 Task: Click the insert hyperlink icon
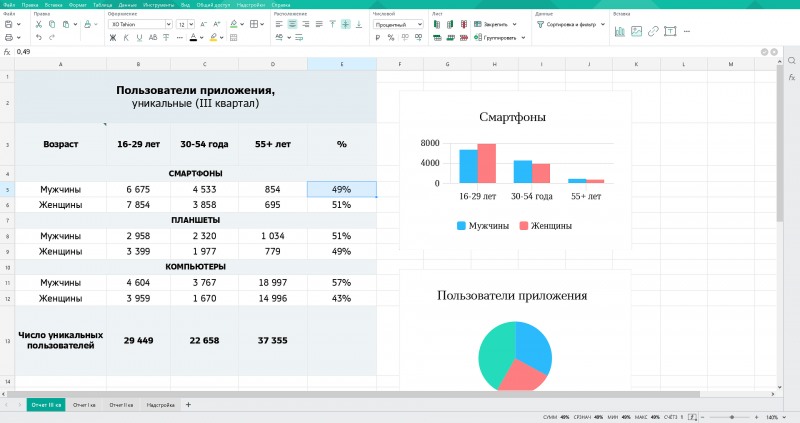coord(653,31)
